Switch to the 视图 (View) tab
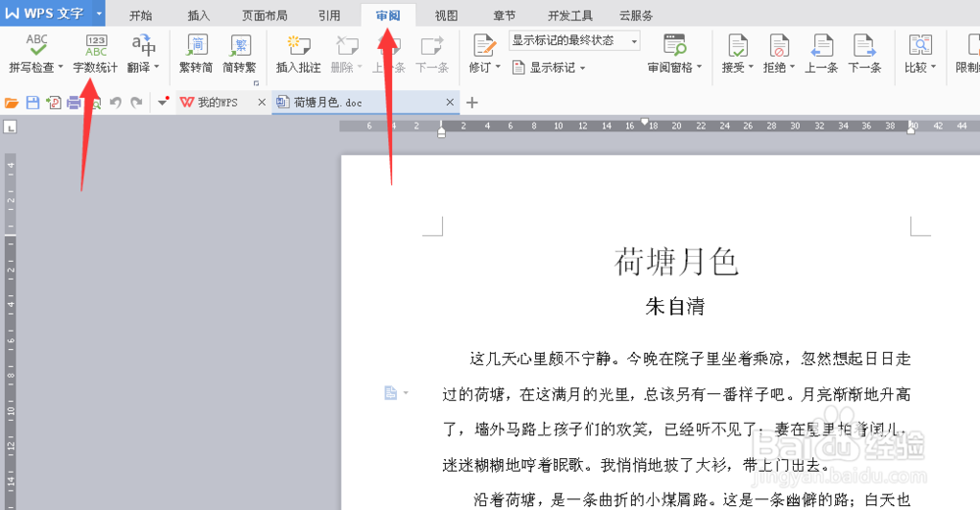The width and height of the screenshot is (980, 510). (446, 16)
